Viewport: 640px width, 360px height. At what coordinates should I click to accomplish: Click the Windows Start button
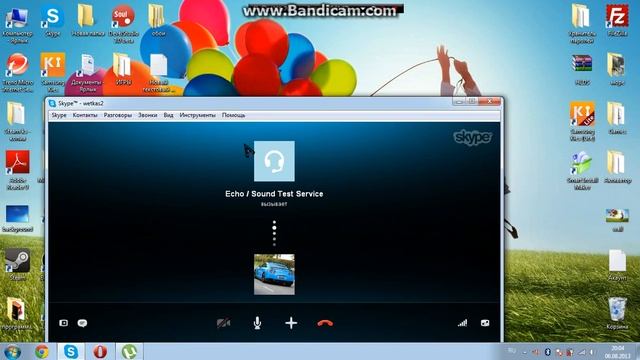click(12, 351)
